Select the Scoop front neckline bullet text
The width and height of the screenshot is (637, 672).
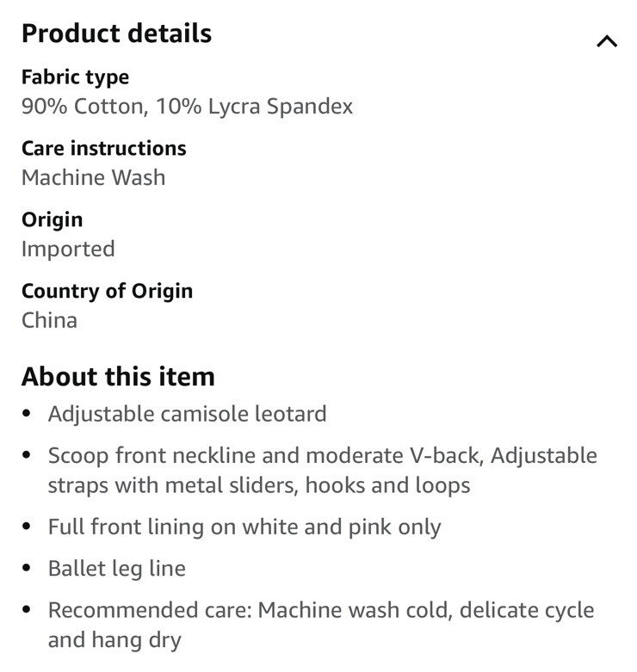(x=322, y=470)
